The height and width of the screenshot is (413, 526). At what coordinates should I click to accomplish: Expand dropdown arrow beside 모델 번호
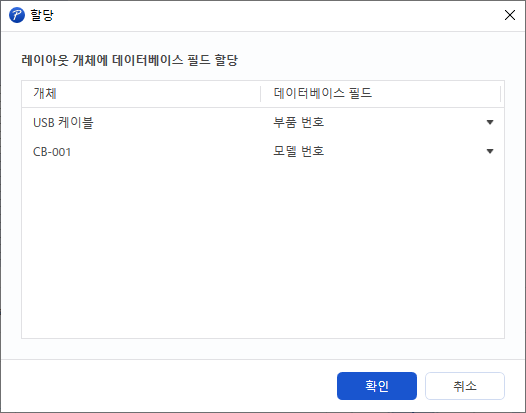(490, 151)
